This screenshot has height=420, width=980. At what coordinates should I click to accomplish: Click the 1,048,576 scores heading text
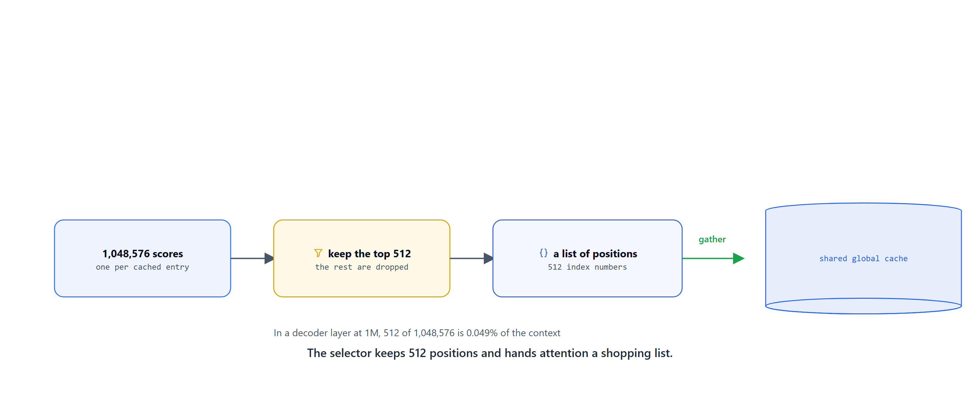143,253
